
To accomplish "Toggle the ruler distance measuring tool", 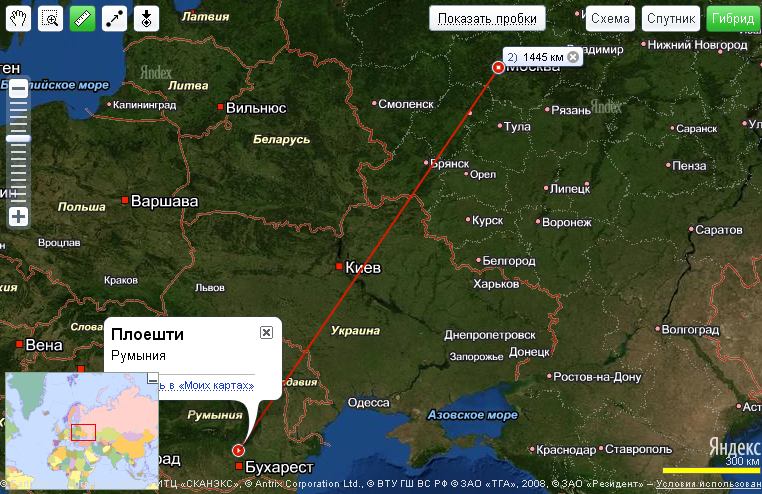I will [x=83, y=18].
